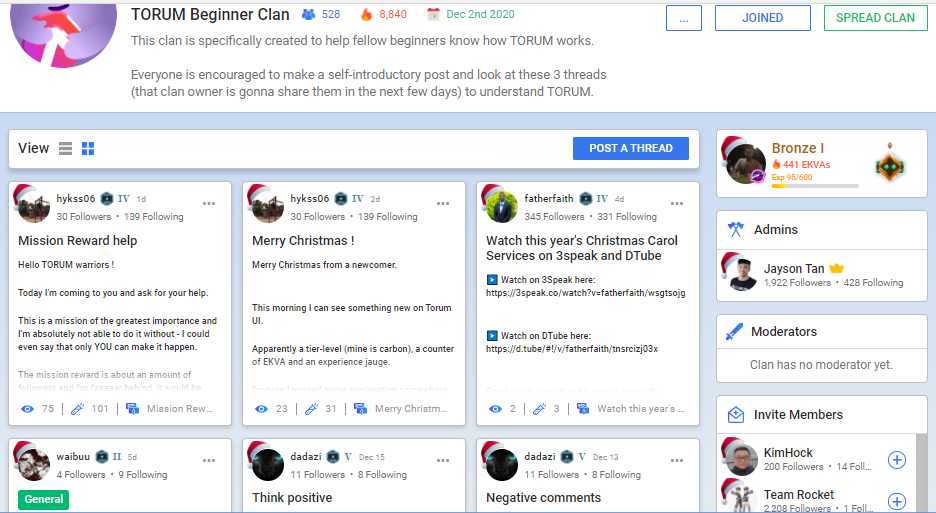Select the General tag on waibuu post
Screen dimensions: 936x513
click(44, 499)
